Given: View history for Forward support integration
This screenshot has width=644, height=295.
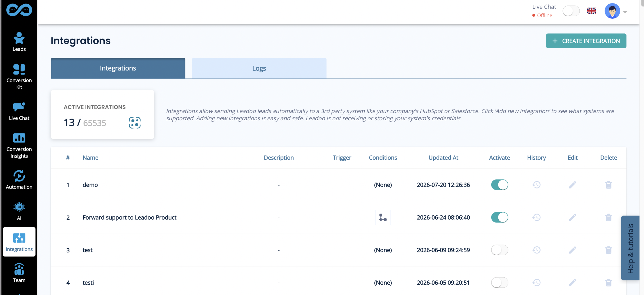Looking at the screenshot, I should 536,217.
